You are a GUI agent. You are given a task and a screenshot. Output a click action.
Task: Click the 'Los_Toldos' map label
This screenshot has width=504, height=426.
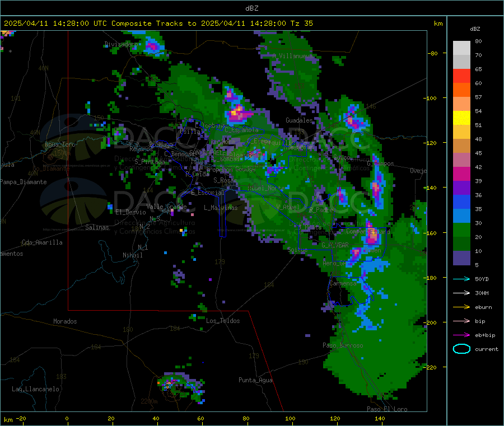tap(223, 321)
